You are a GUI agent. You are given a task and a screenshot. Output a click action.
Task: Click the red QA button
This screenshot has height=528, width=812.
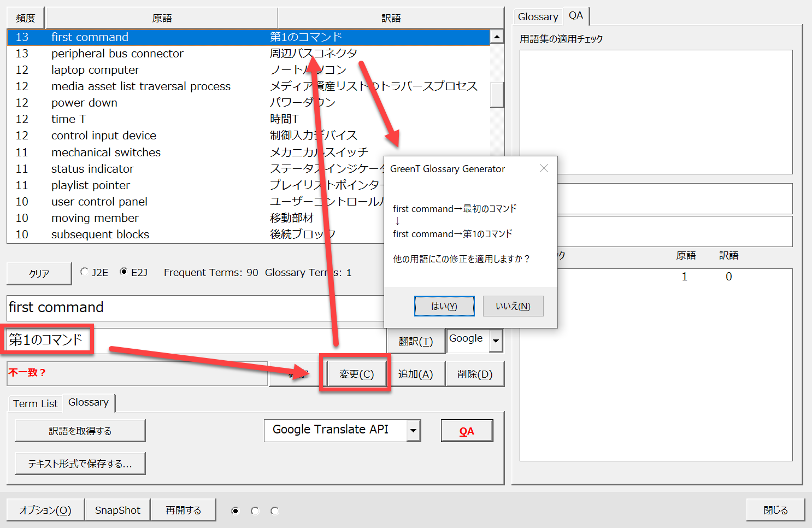pos(467,431)
